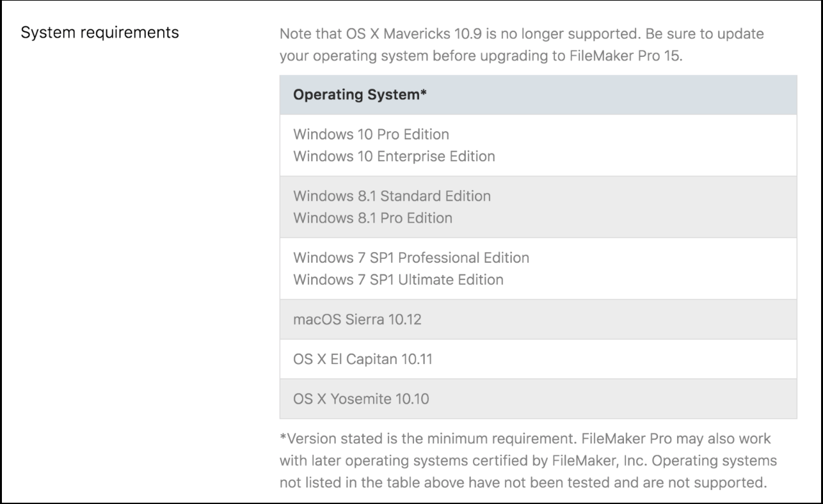Select the OS X El Capitan 10.11 row
823x504 pixels.
[538, 359]
